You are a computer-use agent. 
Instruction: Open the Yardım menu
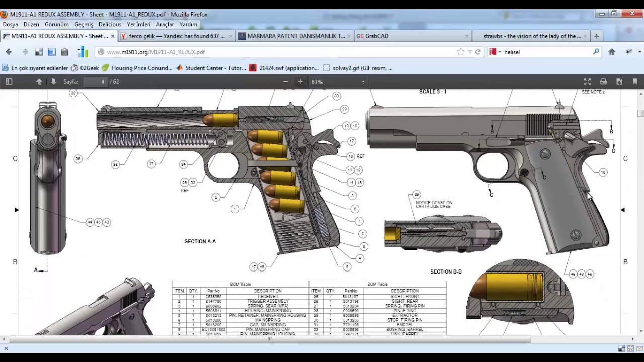click(188, 24)
